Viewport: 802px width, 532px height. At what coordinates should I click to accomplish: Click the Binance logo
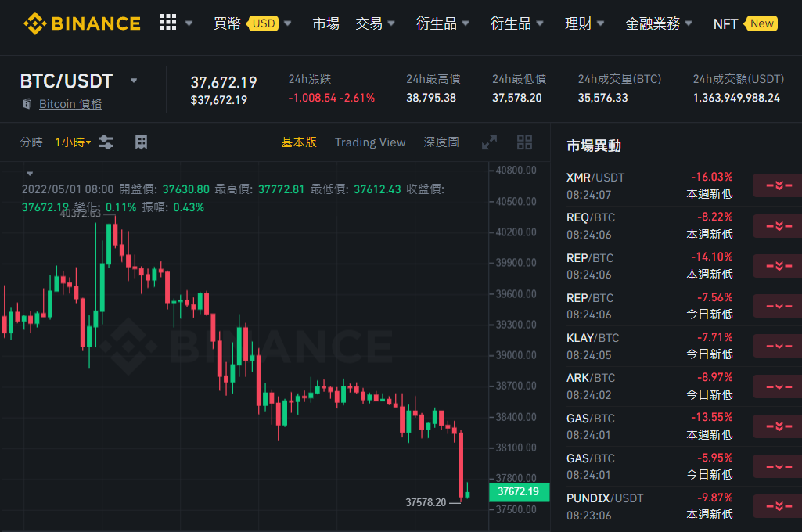(82, 23)
